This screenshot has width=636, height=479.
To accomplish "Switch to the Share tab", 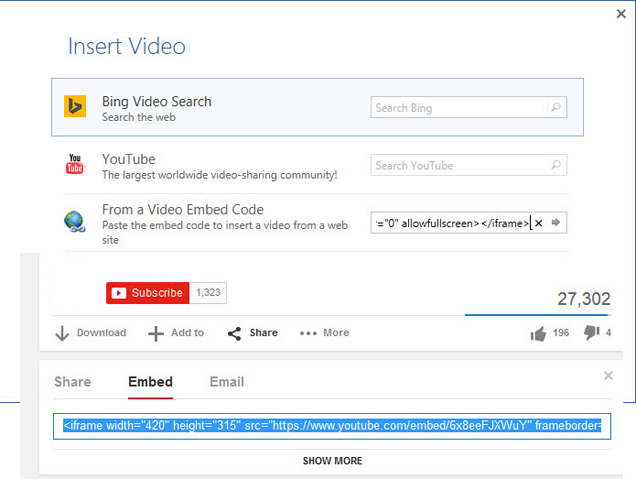I will (x=72, y=382).
